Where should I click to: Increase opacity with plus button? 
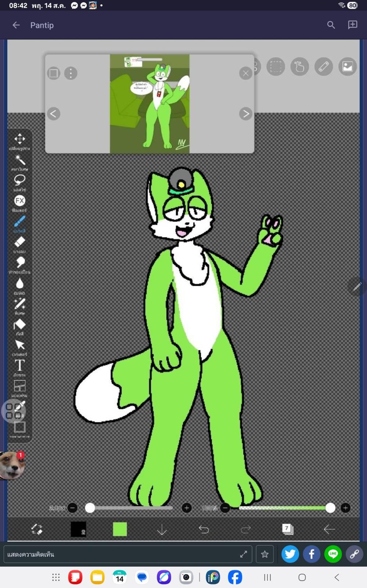click(x=345, y=508)
